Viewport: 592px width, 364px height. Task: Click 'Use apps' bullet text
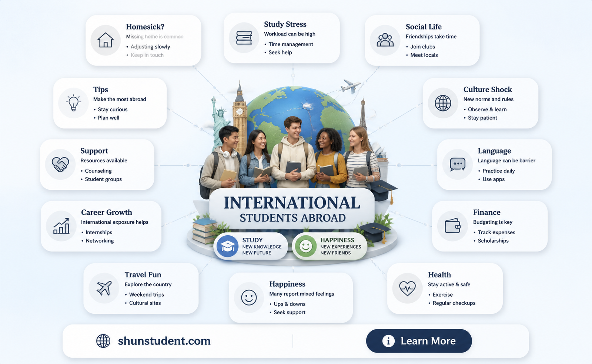pyautogui.click(x=494, y=179)
